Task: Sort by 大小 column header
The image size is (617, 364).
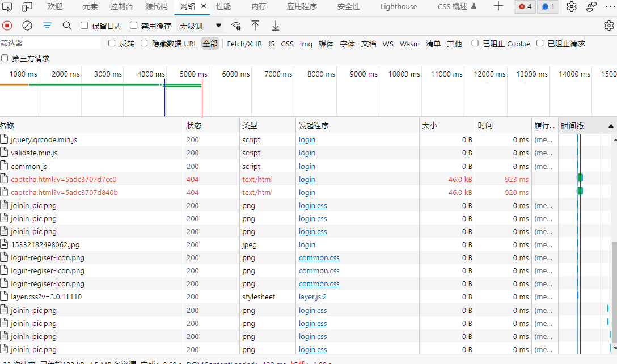Action: point(447,125)
